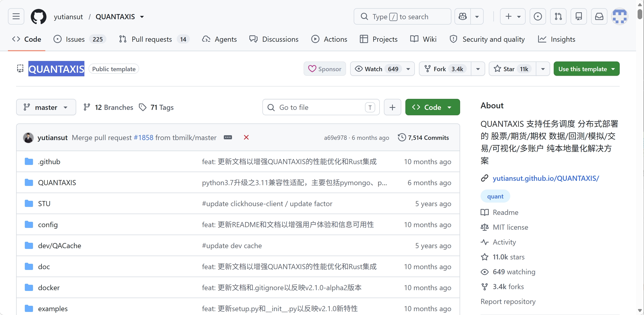Click the tag icon beside 71 Tags

143,107
